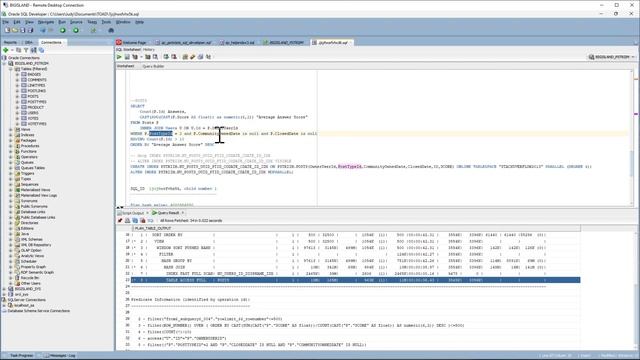
Task: Click the Unshared SQL Worksheet icon
Action: pos(185,57)
